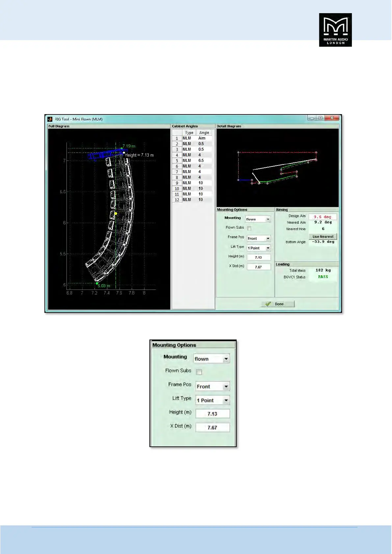Select cabinet row 1 Aim angle cell
The image size is (392, 554).
point(204,138)
